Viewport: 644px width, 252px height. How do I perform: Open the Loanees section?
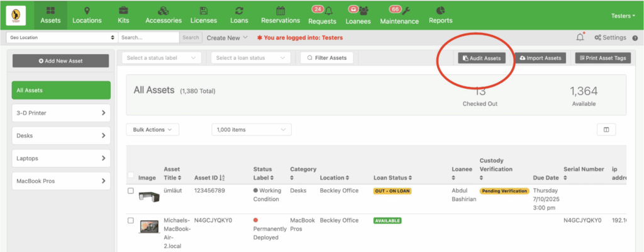pyautogui.click(x=358, y=15)
